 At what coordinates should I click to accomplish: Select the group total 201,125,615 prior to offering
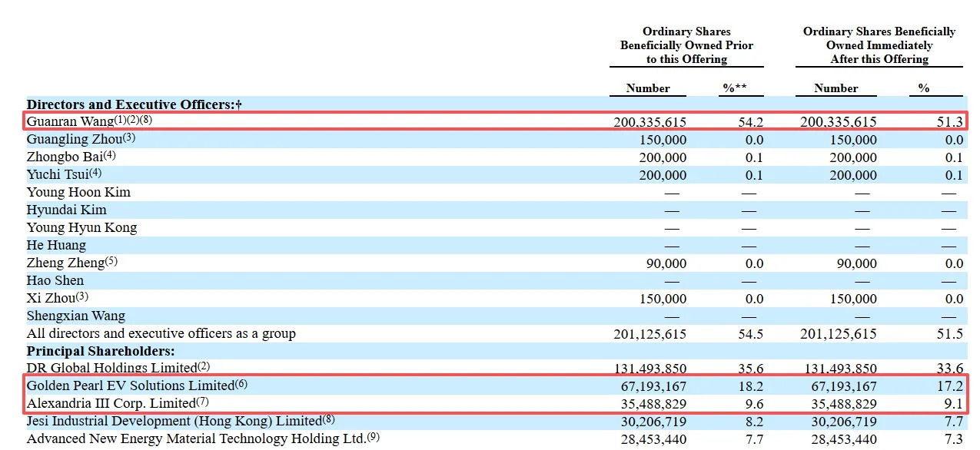point(650,334)
